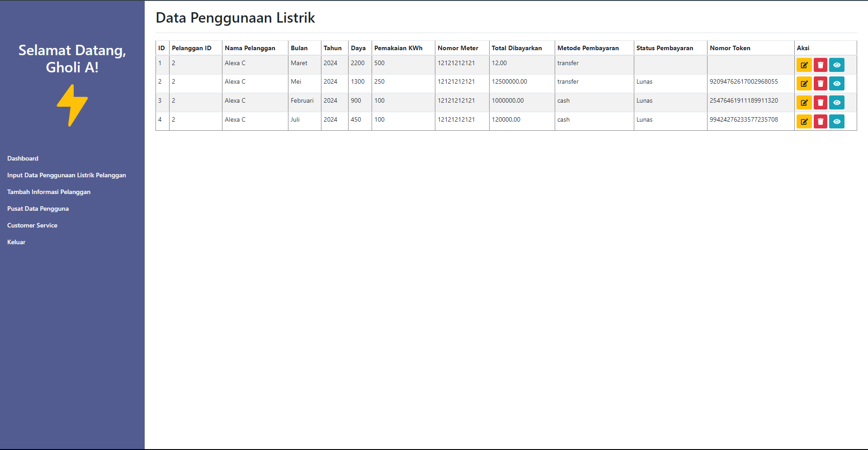
Task: Edit the Juli 2024 usage record
Action: [x=804, y=122]
